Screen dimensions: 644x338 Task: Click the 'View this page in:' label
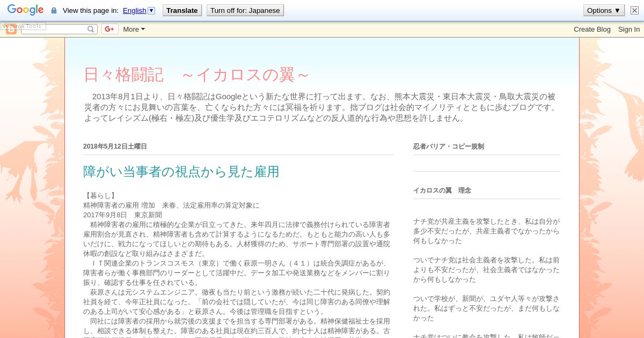91,10
